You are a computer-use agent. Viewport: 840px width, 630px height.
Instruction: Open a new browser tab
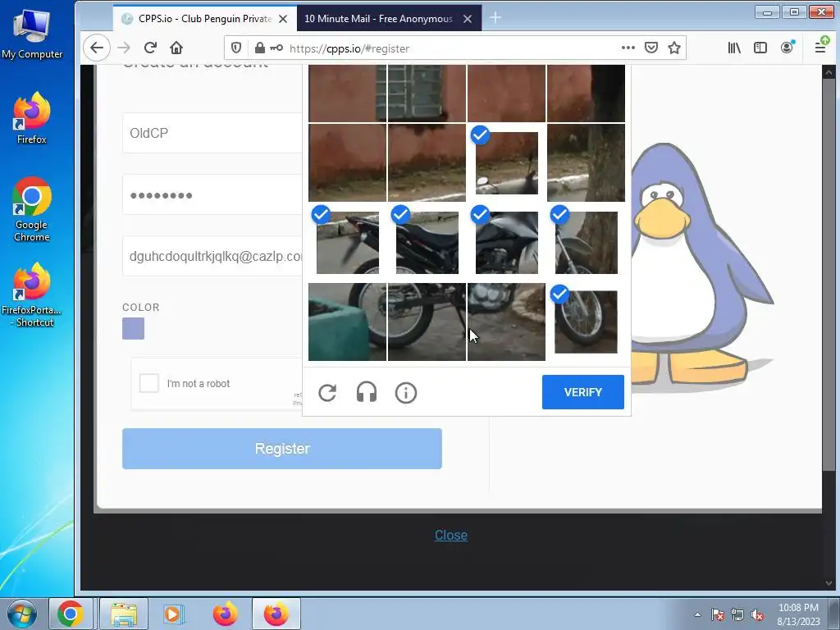click(x=495, y=18)
